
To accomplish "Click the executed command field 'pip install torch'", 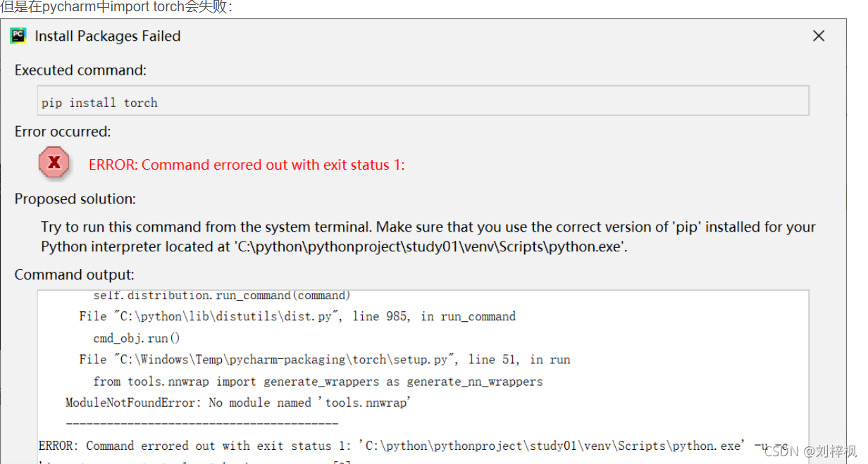I will [x=423, y=101].
